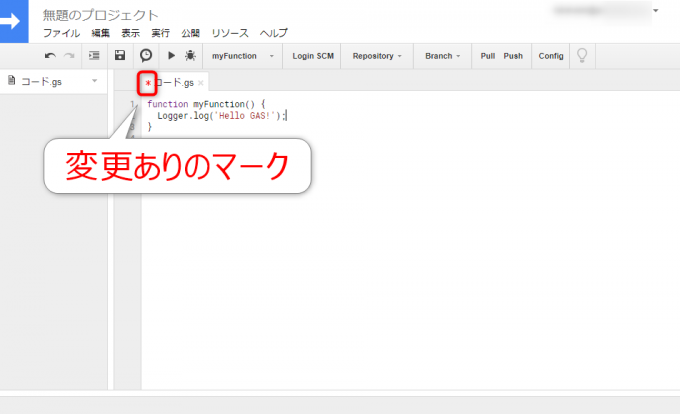Viewport: 680px width, 414px height.
Task: Click the Logger.log line in the editor
Action: coord(222,116)
